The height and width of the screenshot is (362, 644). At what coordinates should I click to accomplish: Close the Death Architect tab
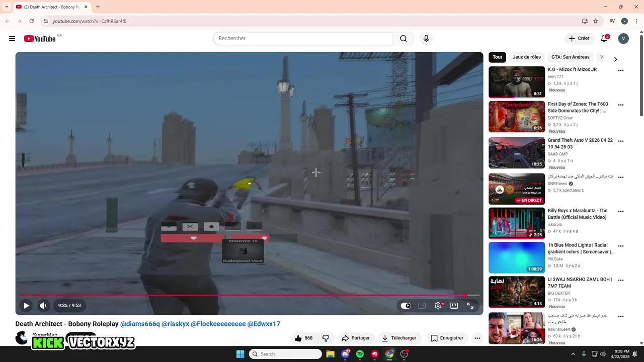86,7
